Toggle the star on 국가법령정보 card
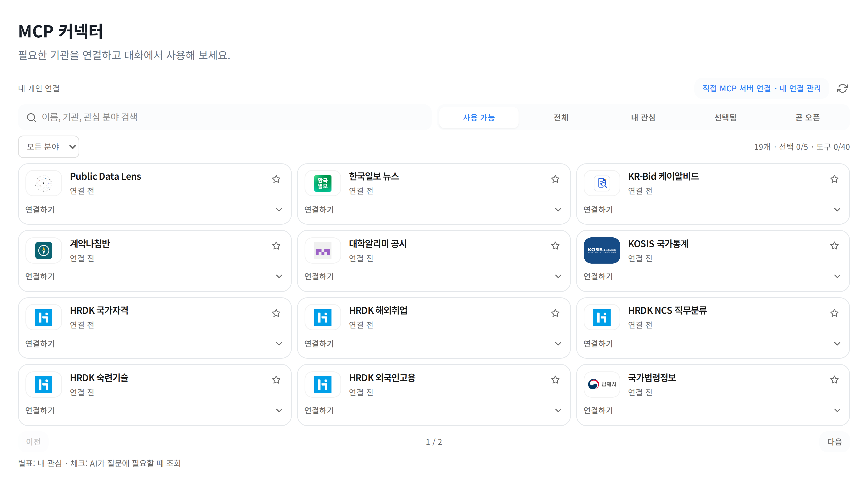 (x=834, y=380)
